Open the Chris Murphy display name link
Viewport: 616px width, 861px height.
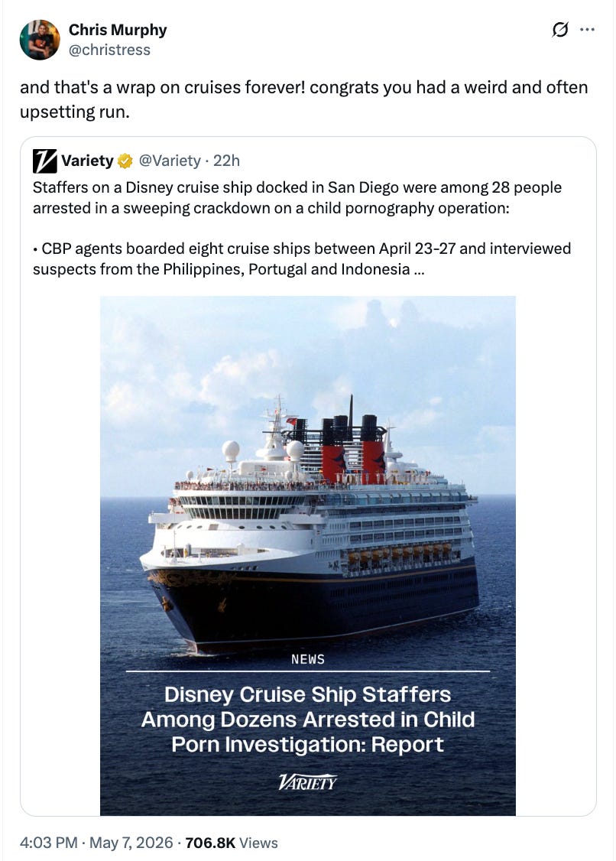[118, 30]
